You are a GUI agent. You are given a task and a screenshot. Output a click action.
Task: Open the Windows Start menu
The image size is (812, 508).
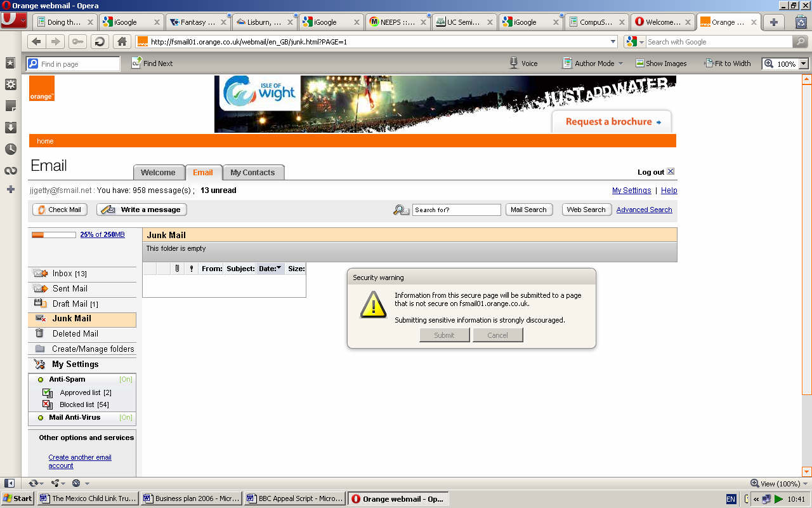(x=18, y=498)
